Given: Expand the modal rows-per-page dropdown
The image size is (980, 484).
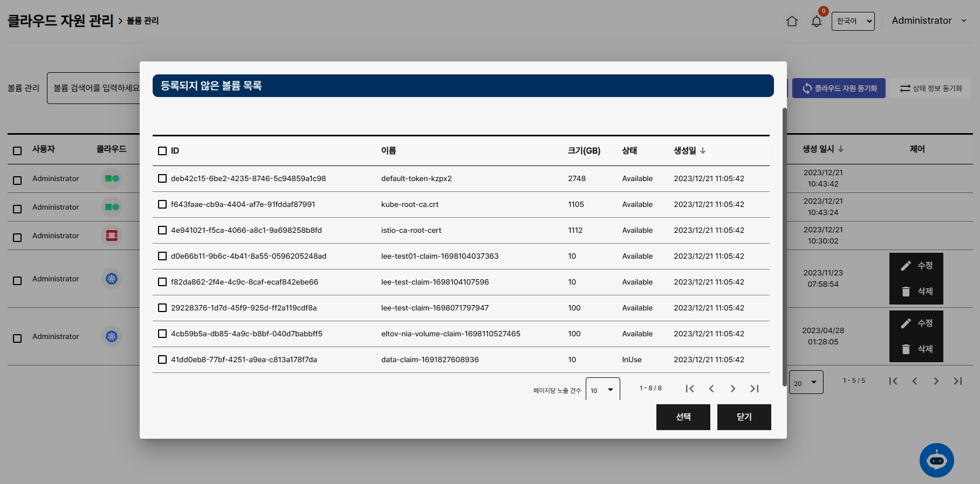Looking at the screenshot, I should pyautogui.click(x=602, y=390).
